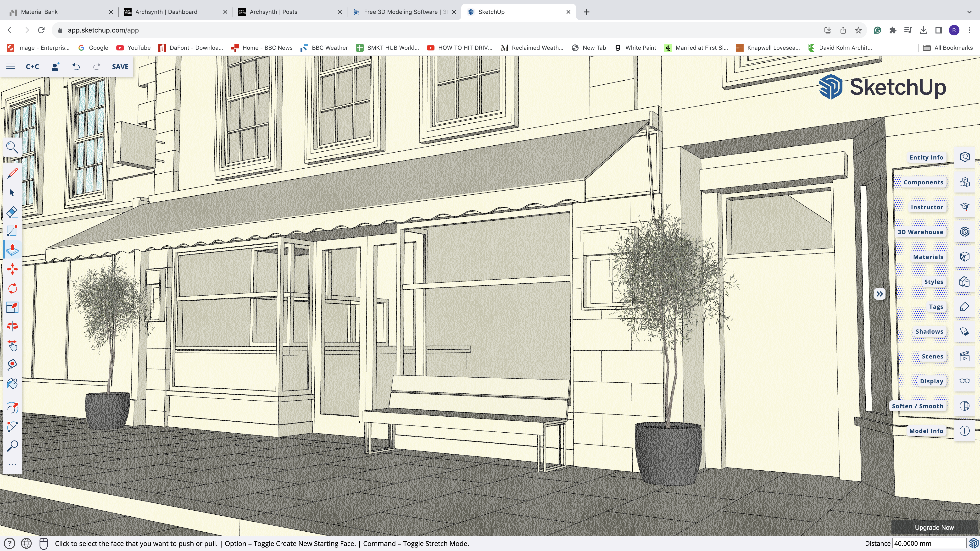The width and height of the screenshot is (980, 551).
Task: Redo the last undone action
Action: 97,66
